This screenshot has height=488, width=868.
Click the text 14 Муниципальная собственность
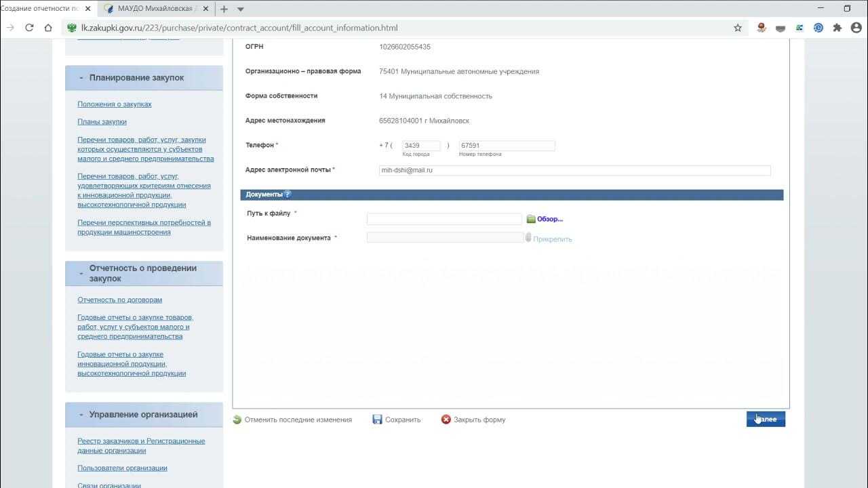pos(436,96)
